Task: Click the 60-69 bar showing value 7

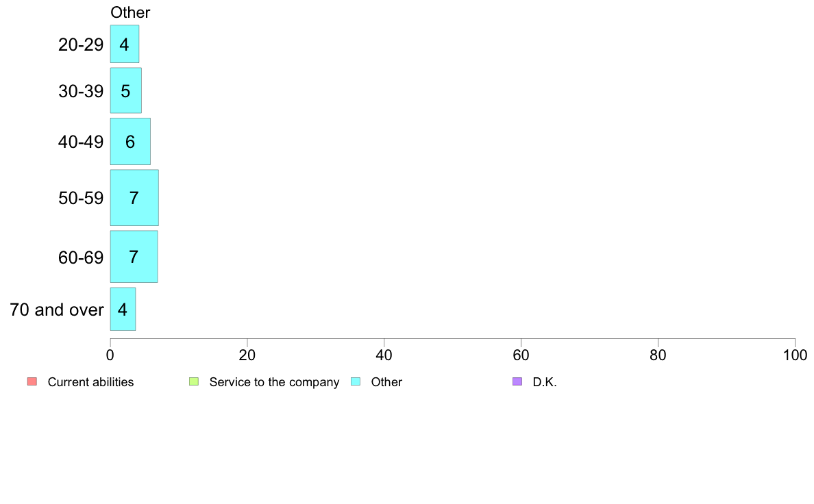Action: click(134, 257)
